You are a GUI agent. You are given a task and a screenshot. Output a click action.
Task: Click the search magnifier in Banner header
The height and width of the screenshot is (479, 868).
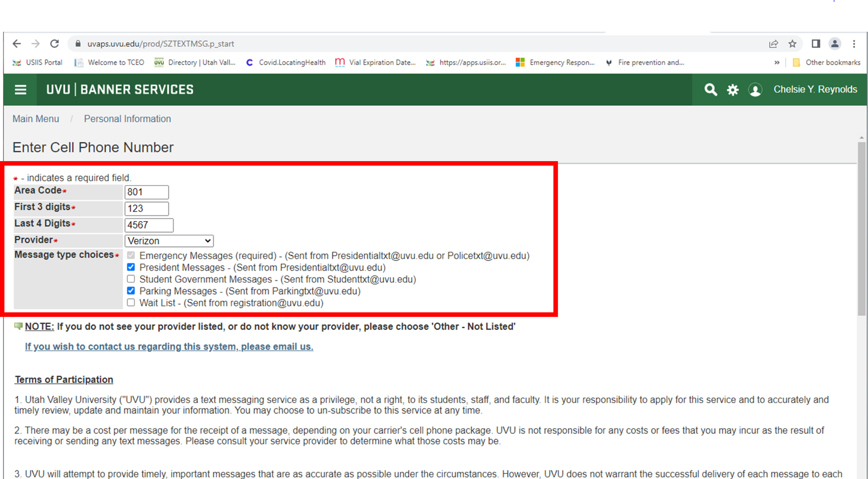click(710, 90)
